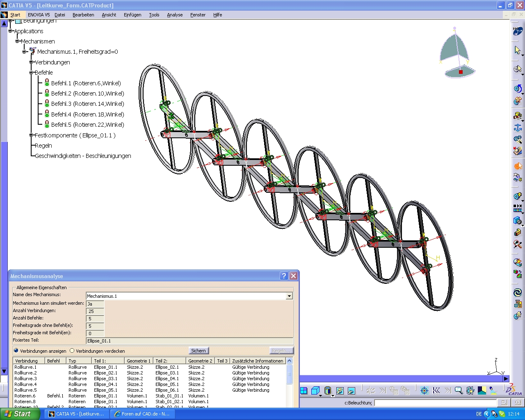525x420 pixels.
Task: Open the 'Name des Mechanismus' dropdown
Action: 289,296
